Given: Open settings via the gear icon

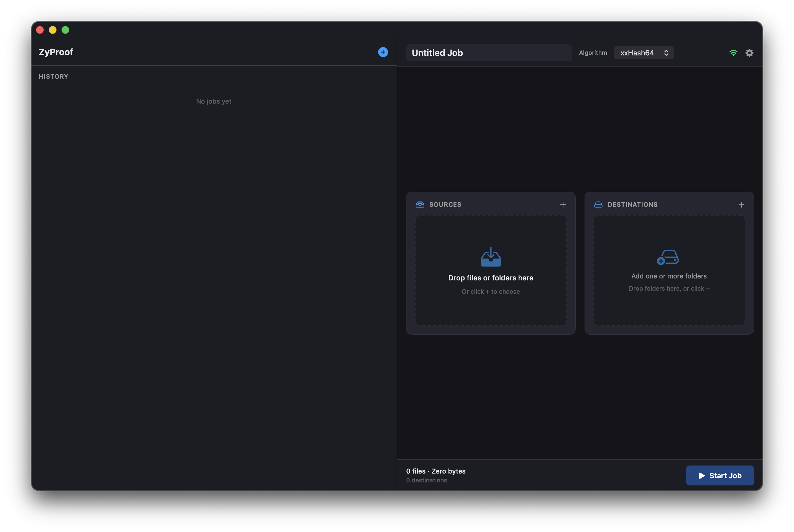Looking at the screenshot, I should coord(749,53).
